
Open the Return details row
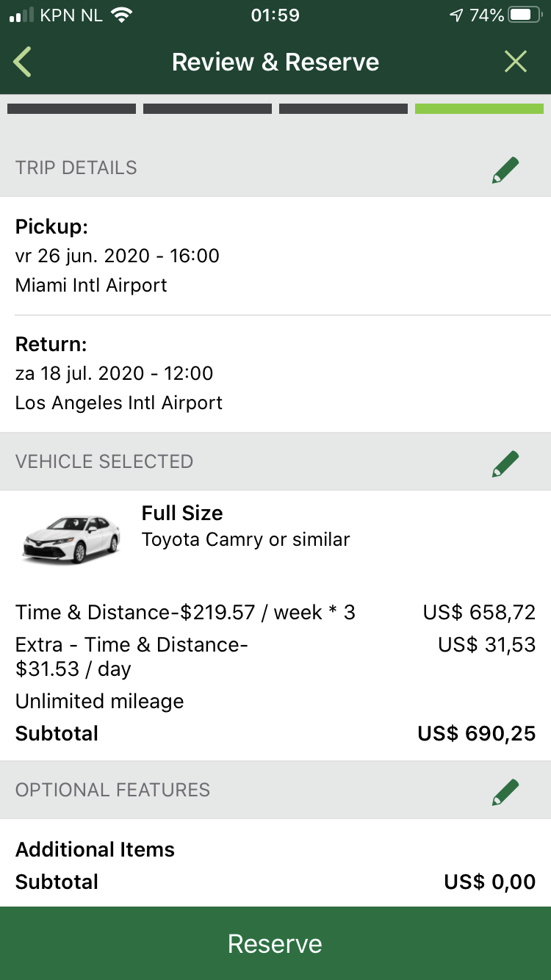point(275,373)
